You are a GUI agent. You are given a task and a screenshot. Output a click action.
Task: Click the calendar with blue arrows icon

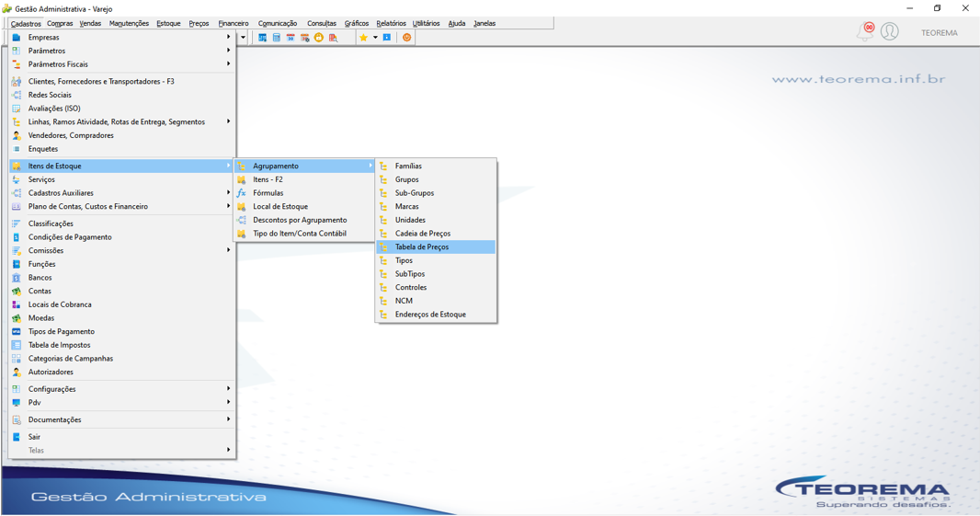[291, 38]
